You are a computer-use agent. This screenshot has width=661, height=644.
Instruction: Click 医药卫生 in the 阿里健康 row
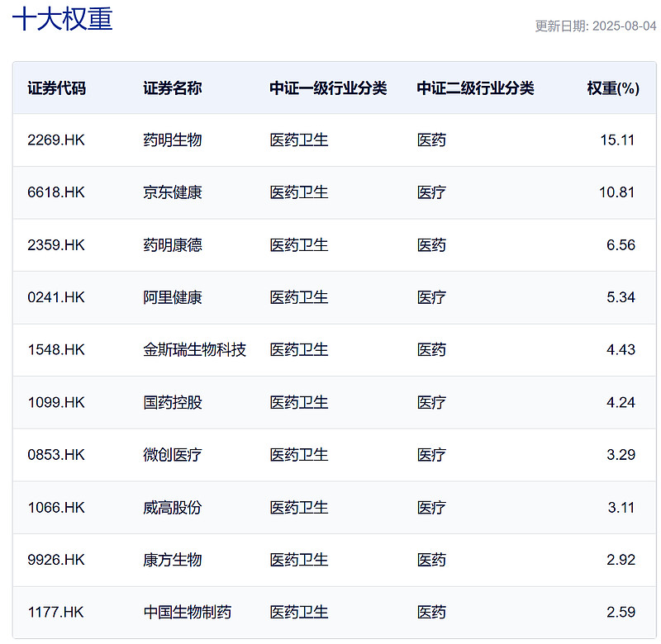coord(299,297)
